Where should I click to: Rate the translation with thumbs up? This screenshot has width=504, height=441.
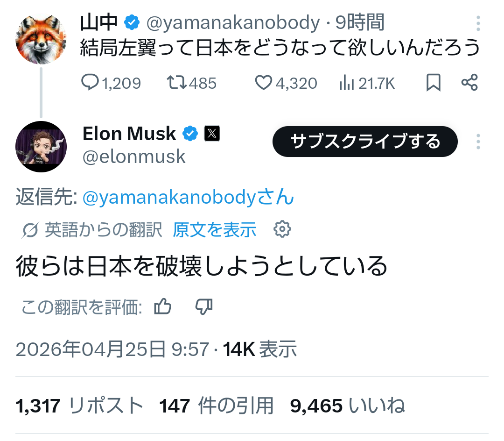pos(163,307)
